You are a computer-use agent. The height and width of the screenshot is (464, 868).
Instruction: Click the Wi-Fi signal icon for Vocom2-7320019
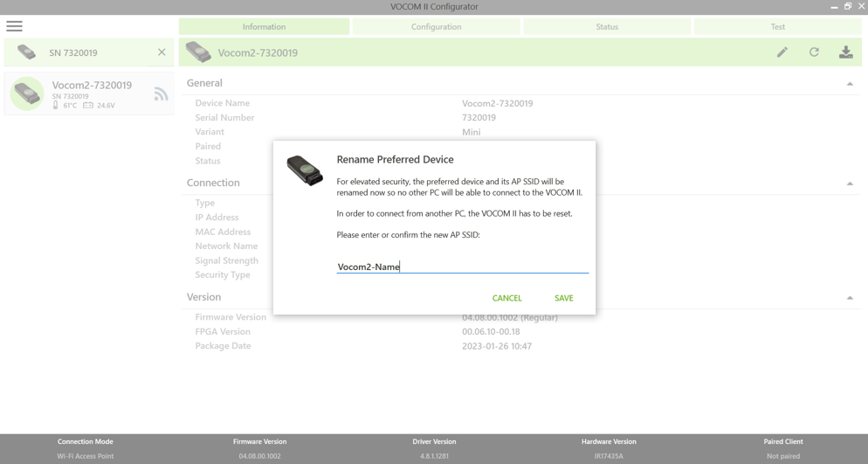coord(161,94)
